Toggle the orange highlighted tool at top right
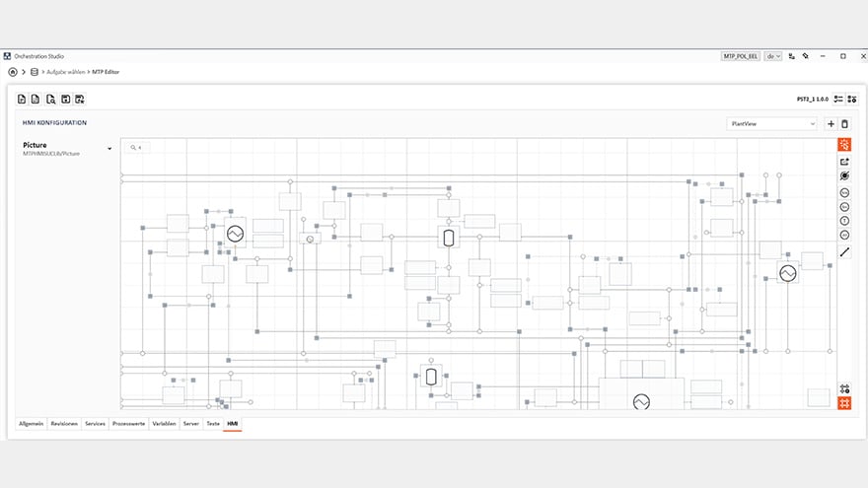 coord(844,145)
